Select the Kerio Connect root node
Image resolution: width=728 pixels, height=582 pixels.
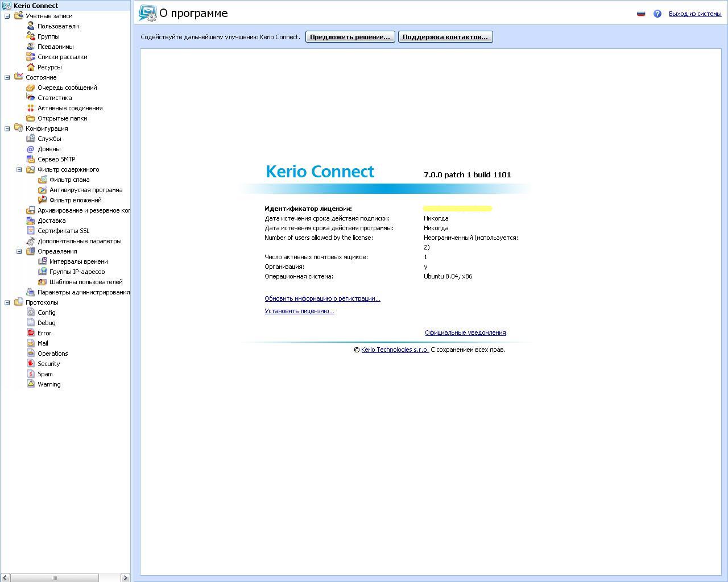pyautogui.click(x=36, y=6)
